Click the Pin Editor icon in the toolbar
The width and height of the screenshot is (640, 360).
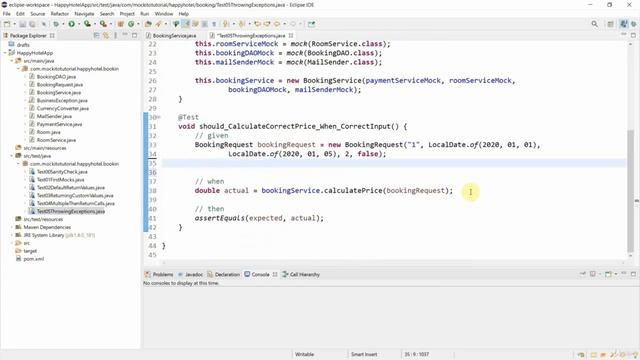pyautogui.click(x=311, y=24)
